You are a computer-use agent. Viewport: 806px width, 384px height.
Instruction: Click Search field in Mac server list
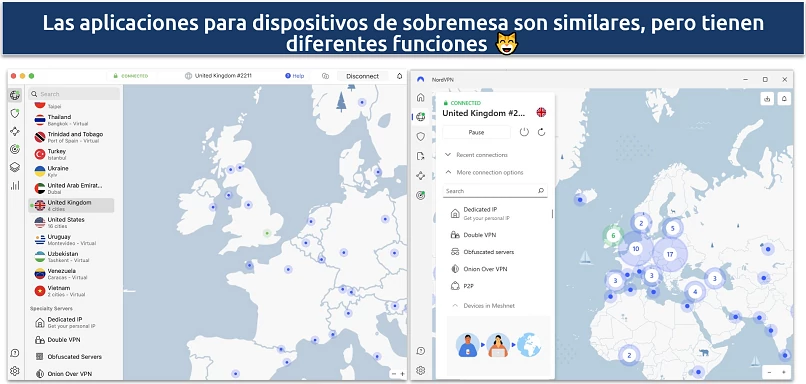point(74,94)
